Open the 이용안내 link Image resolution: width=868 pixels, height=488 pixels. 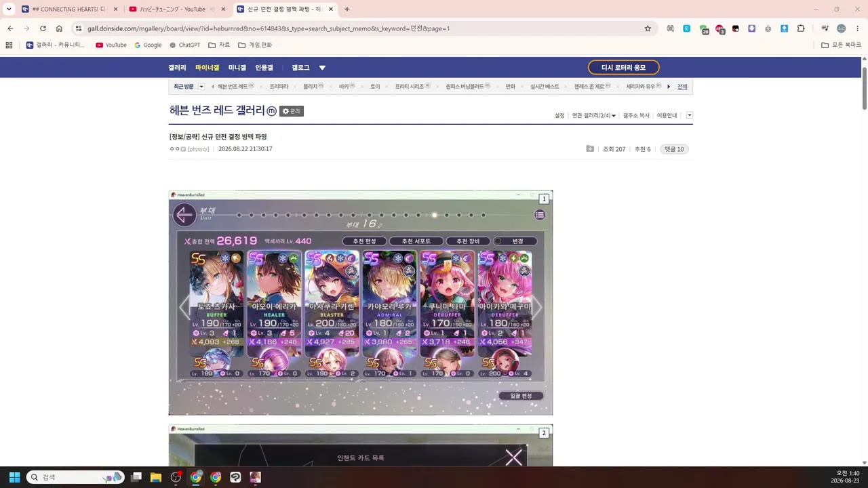click(667, 116)
